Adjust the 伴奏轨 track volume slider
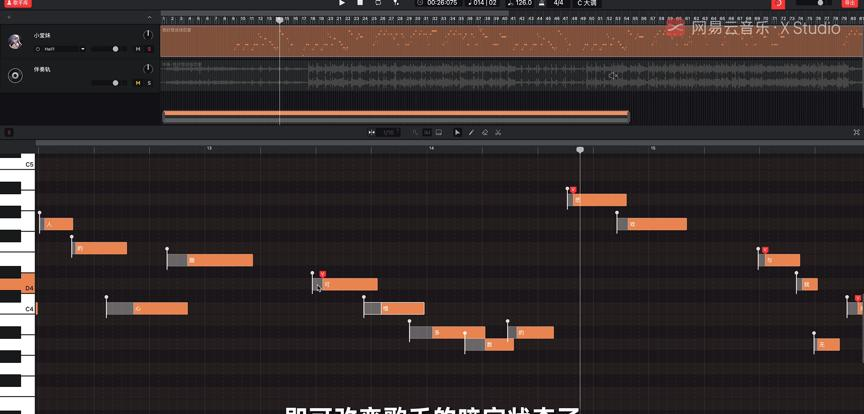Viewport: 864px width, 414px height. pyautogui.click(x=108, y=83)
